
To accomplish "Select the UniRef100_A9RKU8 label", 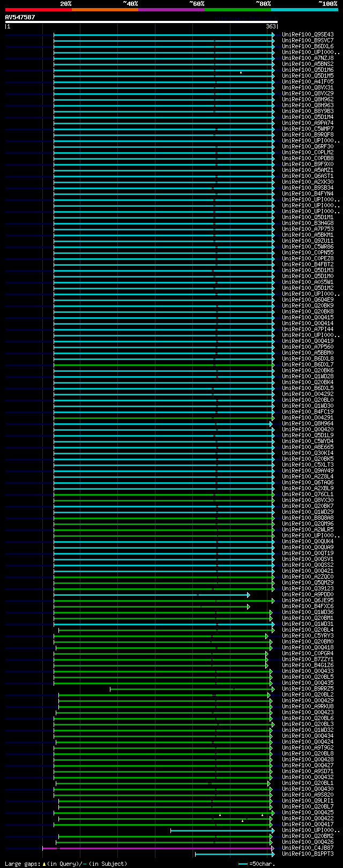I will pos(308,707).
